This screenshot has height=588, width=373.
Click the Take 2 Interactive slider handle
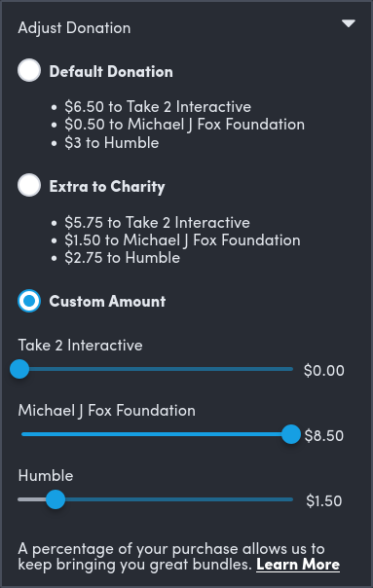[19, 369]
